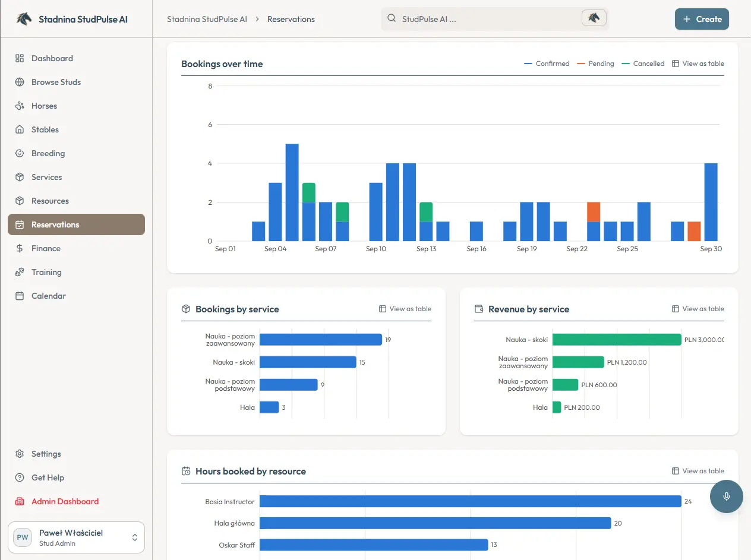This screenshot has height=560, width=751.
Task: Click the horse icon button in search bar
Action: 594,18
